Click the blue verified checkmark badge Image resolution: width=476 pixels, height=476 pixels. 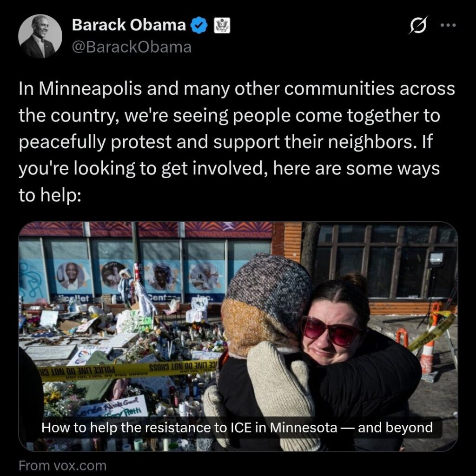199,25
